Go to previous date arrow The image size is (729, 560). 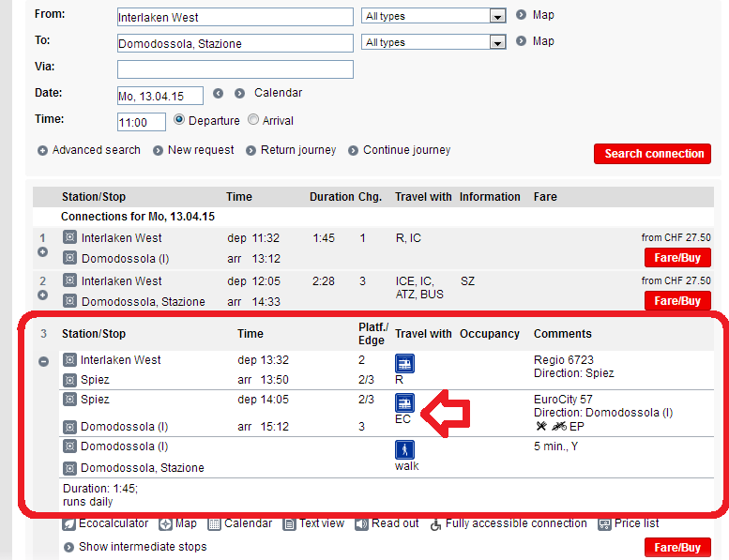coord(218,94)
